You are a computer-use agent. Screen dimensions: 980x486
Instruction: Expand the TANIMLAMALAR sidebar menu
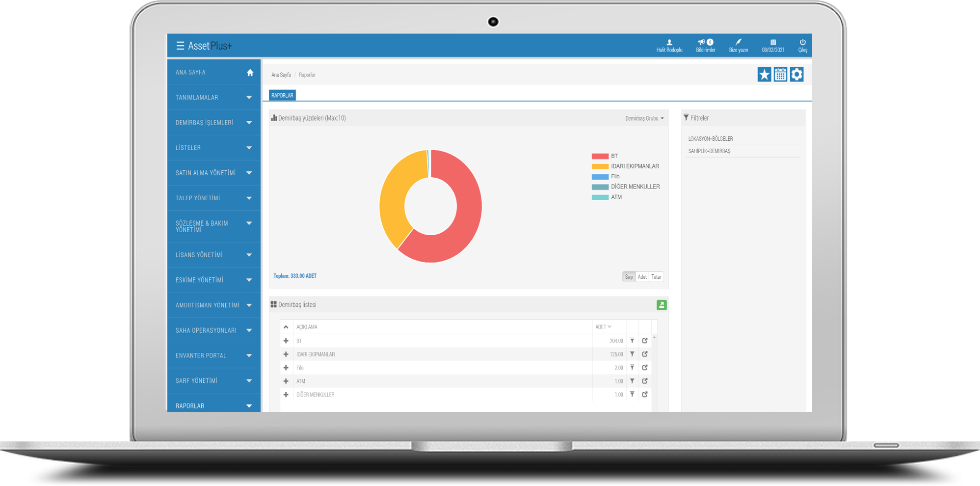pos(213,97)
